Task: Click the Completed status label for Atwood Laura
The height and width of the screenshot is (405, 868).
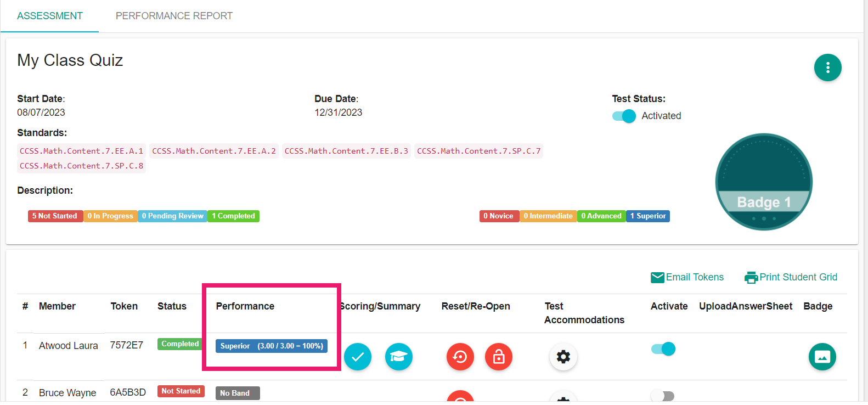Action: pos(180,344)
